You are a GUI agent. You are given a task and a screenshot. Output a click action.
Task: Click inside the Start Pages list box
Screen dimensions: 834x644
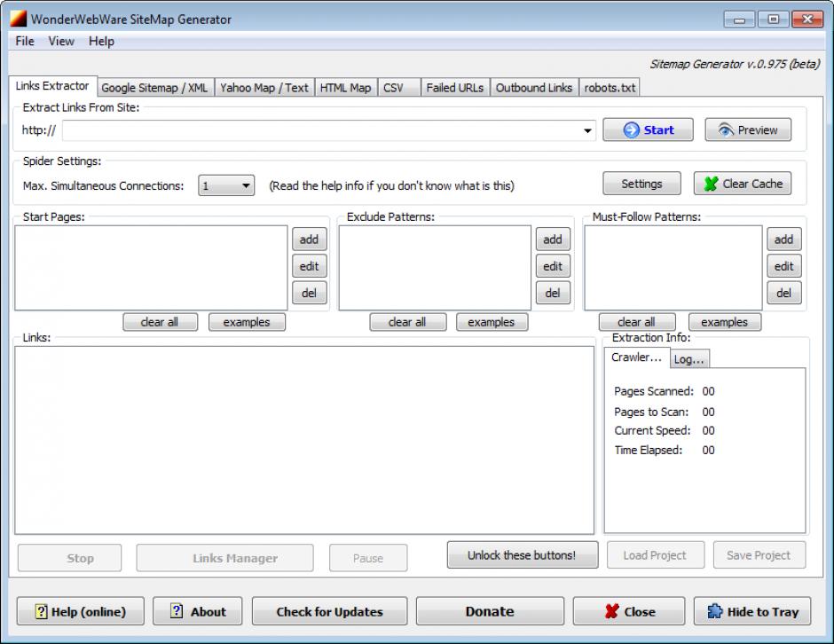151,268
